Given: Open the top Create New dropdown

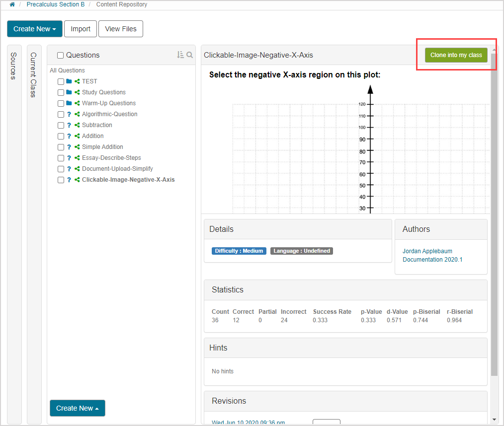Looking at the screenshot, I should (x=34, y=29).
